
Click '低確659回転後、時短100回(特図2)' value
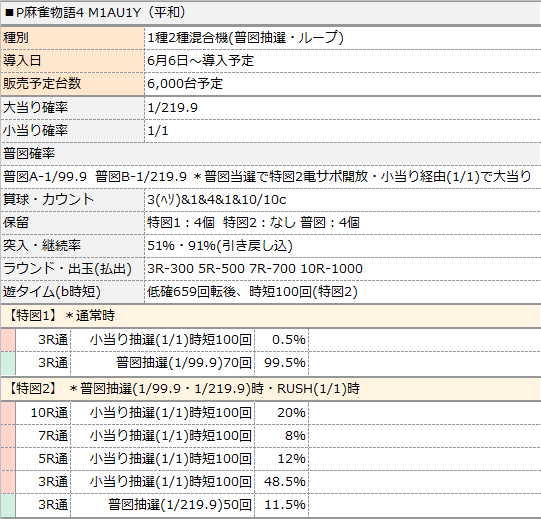tap(252, 292)
